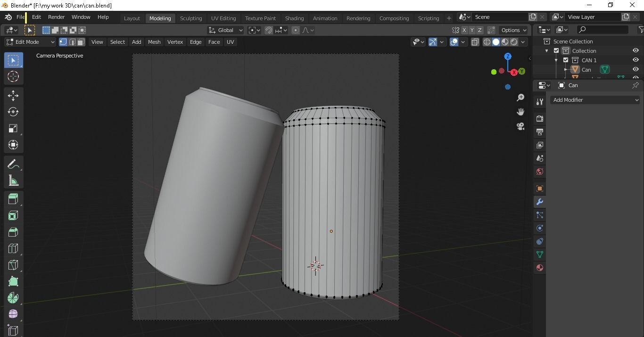Select the Inset Faces tool
This screenshot has width=644, height=337.
(13, 216)
